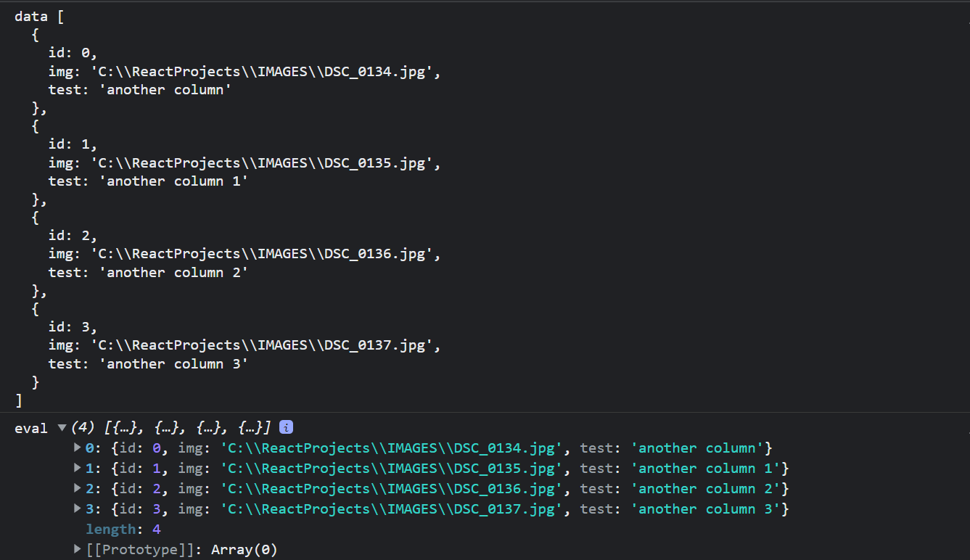Expand array item 1 with DSC_0135.jpg

(x=78, y=468)
